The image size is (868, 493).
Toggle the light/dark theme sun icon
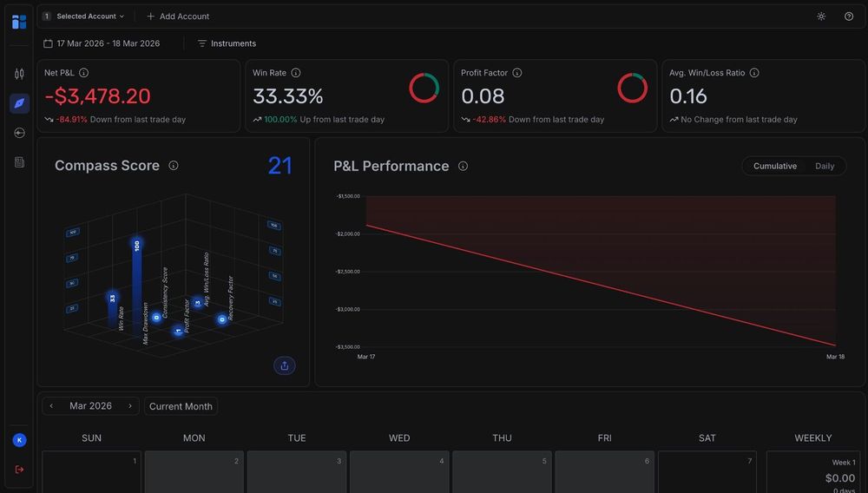(821, 16)
